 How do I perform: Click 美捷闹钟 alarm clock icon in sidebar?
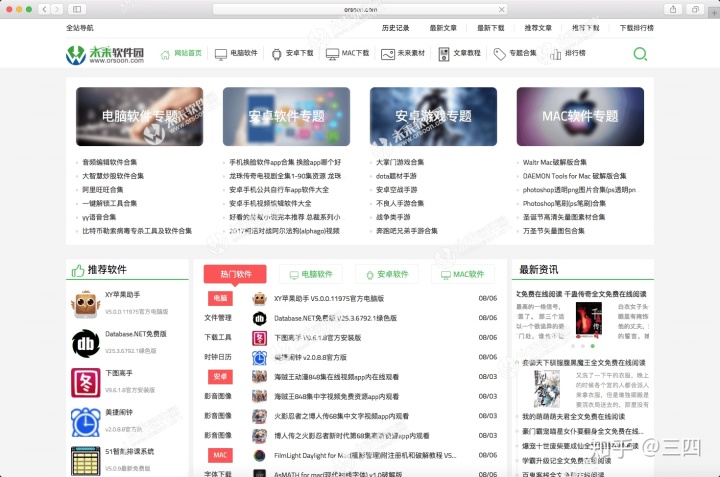[x=85, y=422]
